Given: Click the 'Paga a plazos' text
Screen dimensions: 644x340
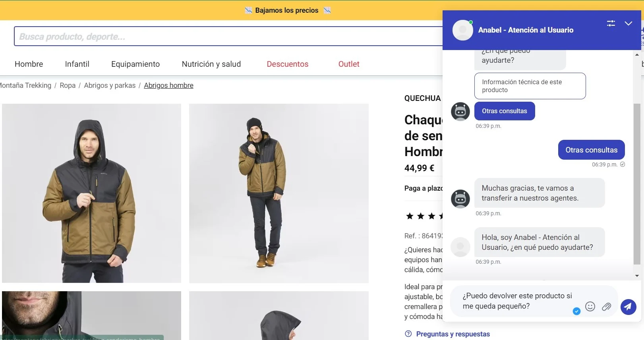Looking at the screenshot, I should [424, 188].
